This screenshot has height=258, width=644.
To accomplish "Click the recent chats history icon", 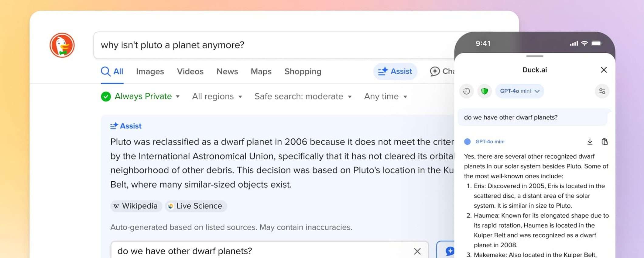I will click(x=467, y=91).
